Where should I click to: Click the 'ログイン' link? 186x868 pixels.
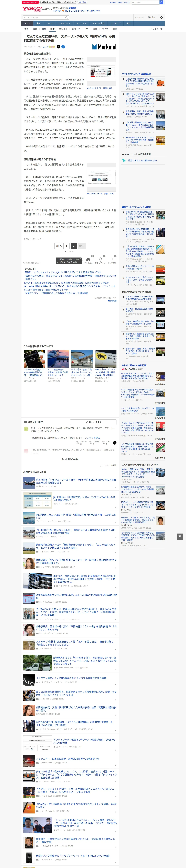click(x=57, y=11)
